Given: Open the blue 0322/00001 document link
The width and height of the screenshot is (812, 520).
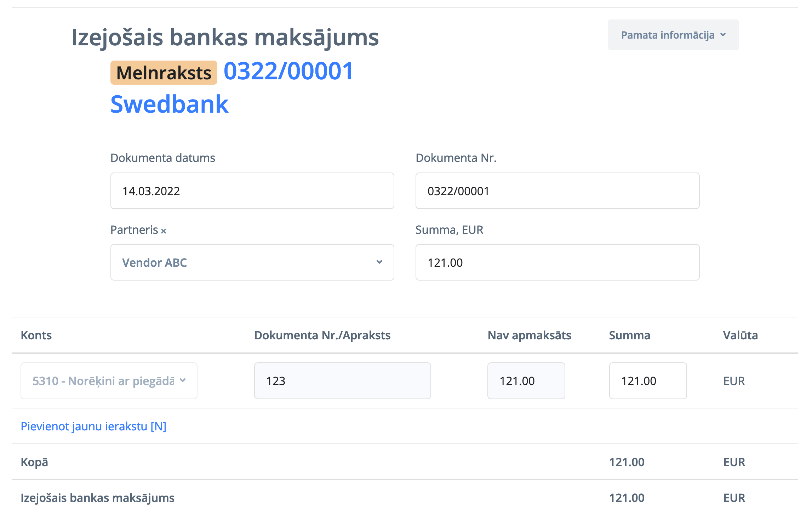Looking at the screenshot, I should tap(288, 71).
